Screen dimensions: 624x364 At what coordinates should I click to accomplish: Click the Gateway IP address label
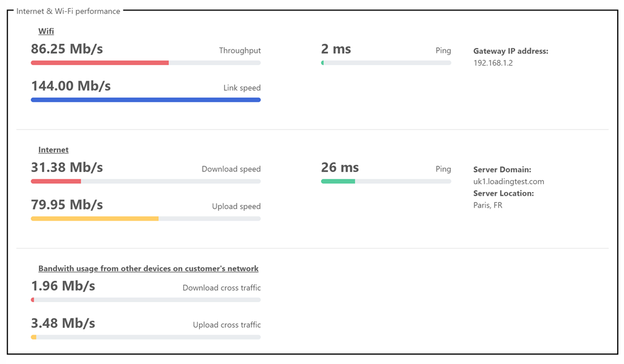(511, 51)
